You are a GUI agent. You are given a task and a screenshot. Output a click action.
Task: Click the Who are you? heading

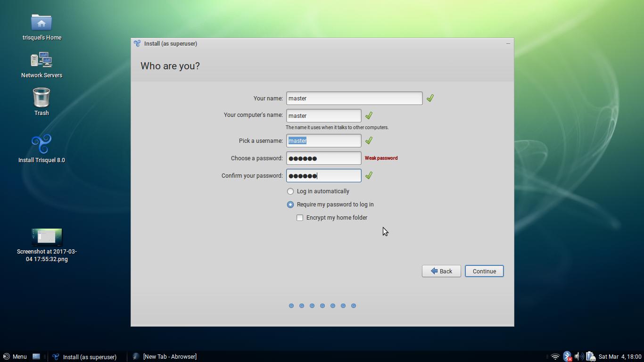170,66
